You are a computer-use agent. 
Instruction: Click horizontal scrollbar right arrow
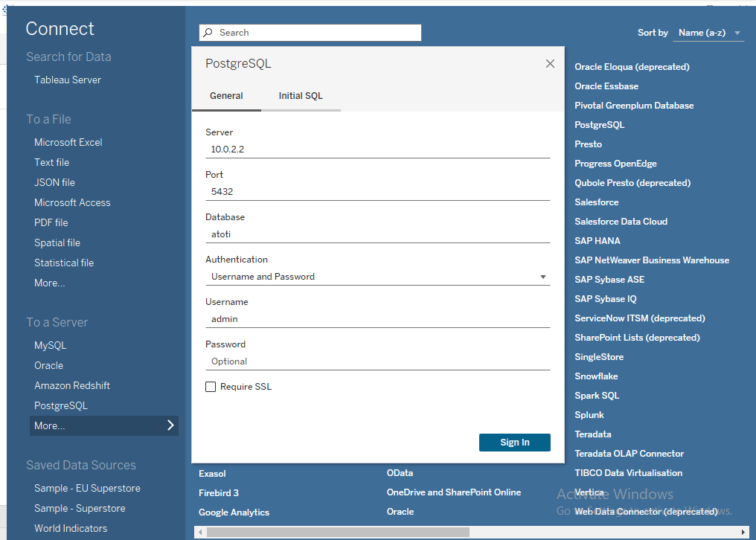coord(743,532)
